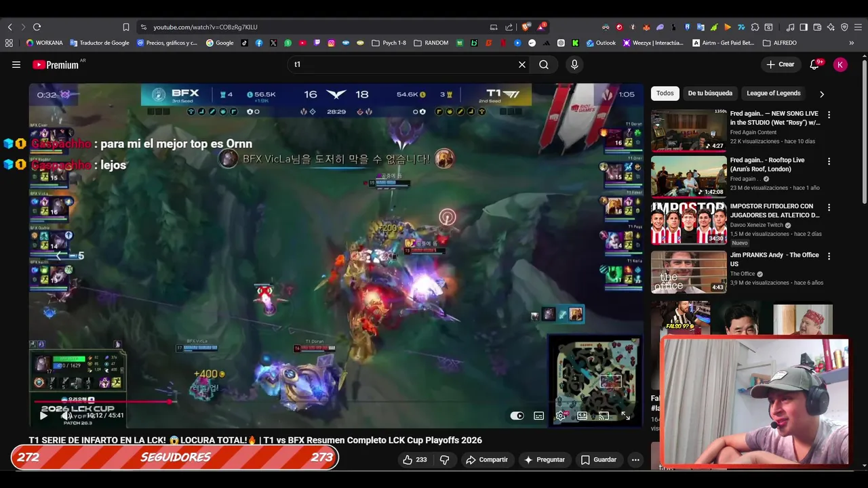This screenshot has height=488, width=868.
Task: Go to the YouTube Premium home logo
Action: click(56, 64)
